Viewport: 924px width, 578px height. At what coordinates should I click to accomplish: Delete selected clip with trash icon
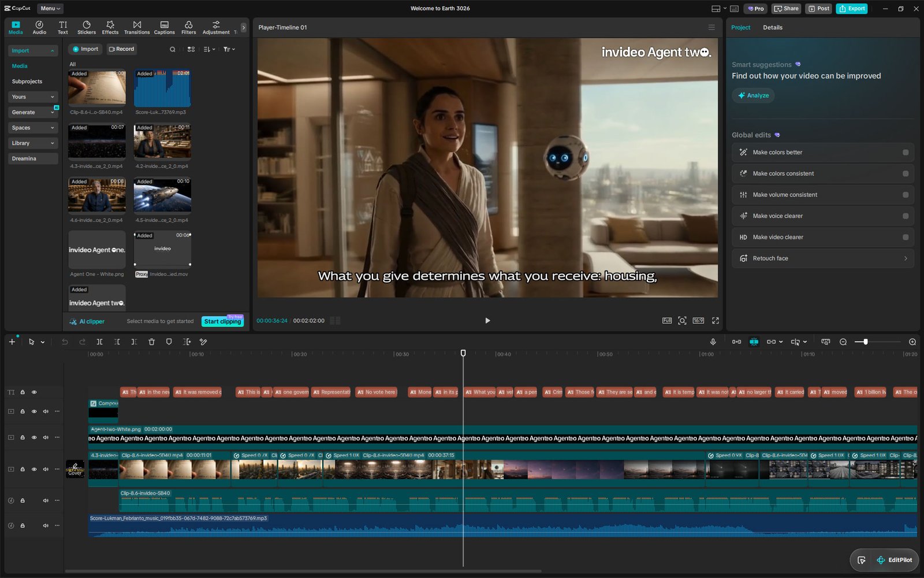[x=151, y=342]
